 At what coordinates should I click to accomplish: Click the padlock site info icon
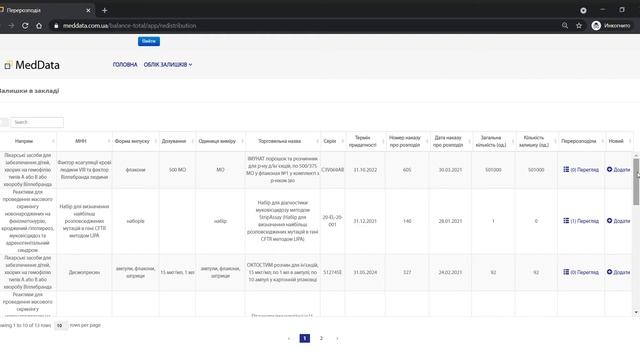(56, 26)
